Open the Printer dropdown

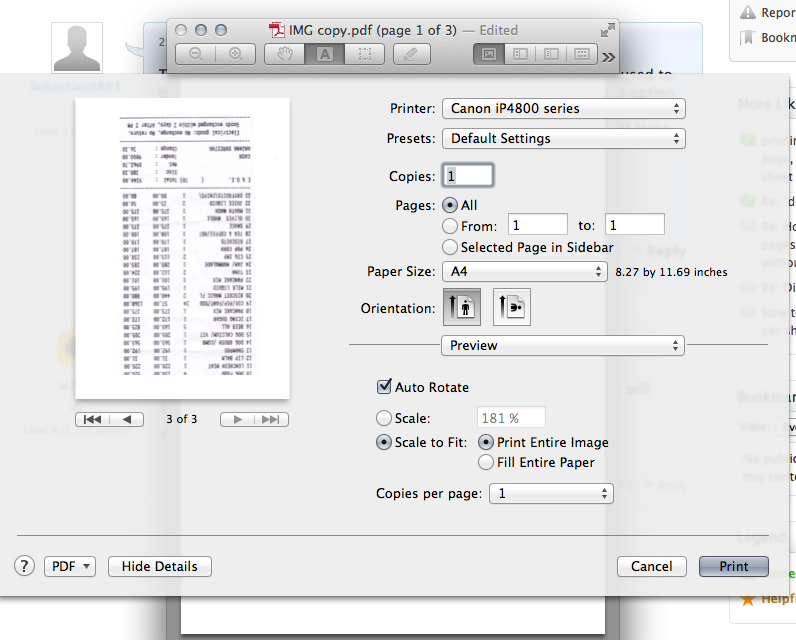coord(563,109)
